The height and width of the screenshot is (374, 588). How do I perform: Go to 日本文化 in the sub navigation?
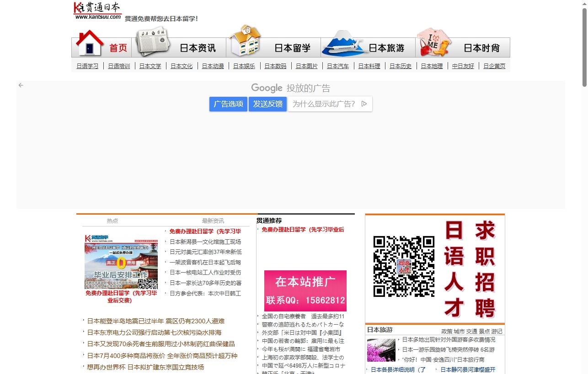[182, 66]
